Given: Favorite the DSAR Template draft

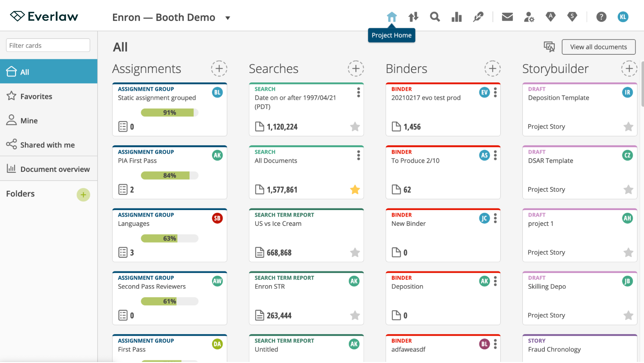Looking at the screenshot, I should (x=628, y=189).
